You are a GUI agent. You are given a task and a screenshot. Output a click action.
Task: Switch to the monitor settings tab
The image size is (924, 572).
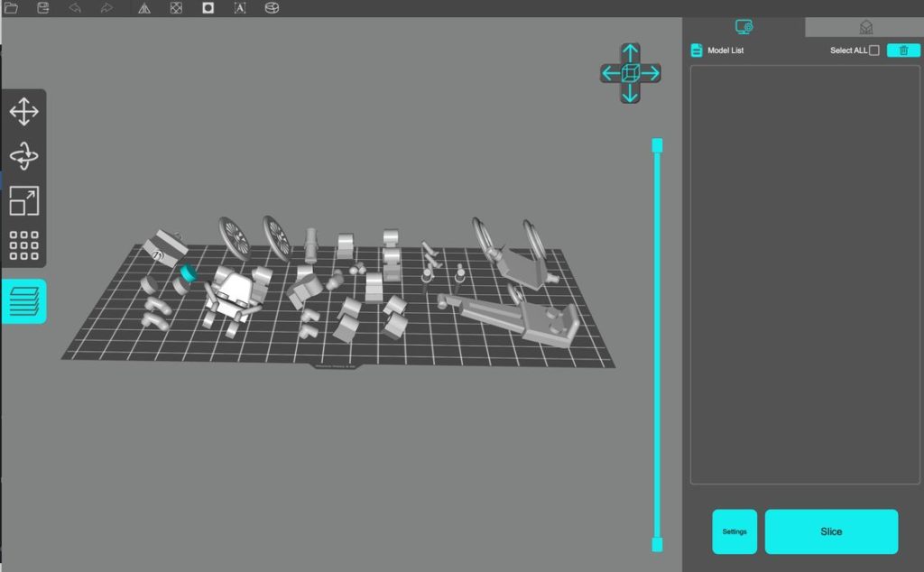[x=744, y=27]
